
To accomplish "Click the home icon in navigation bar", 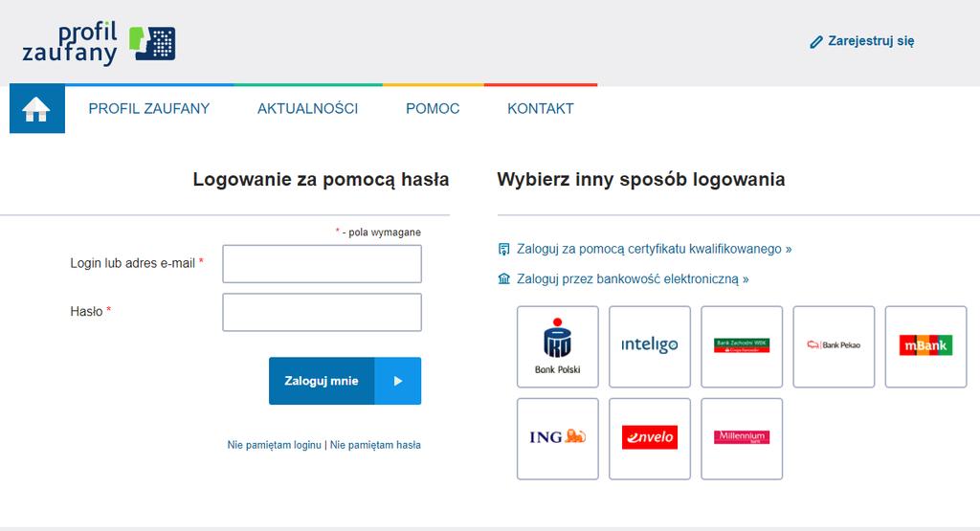I will pos(36,109).
